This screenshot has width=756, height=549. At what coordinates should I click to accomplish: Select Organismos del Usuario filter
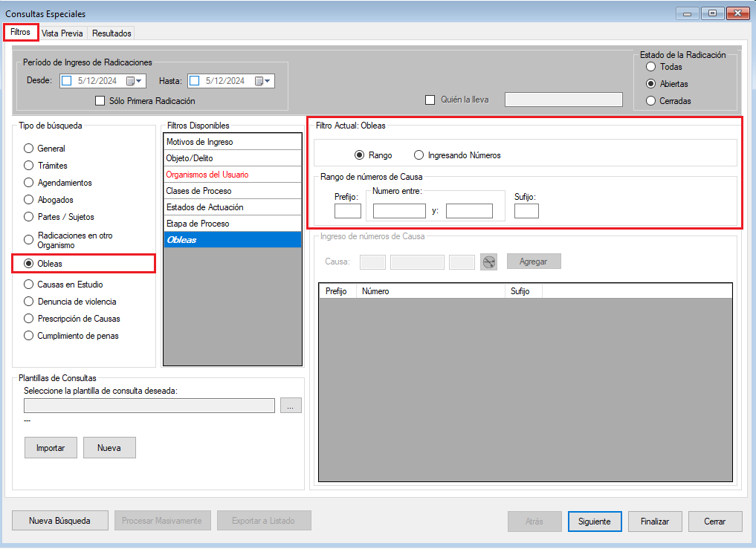coord(207,175)
